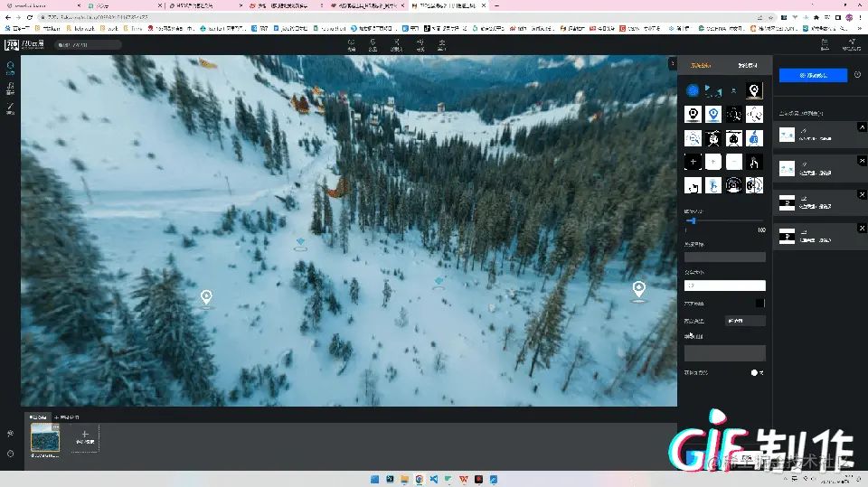Open the history clock icon beside the blue button

tap(857, 75)
